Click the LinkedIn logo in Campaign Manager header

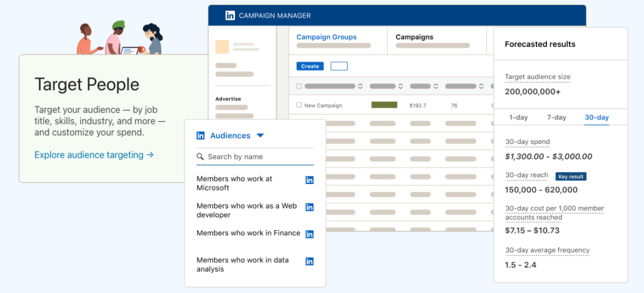(230, 16)
